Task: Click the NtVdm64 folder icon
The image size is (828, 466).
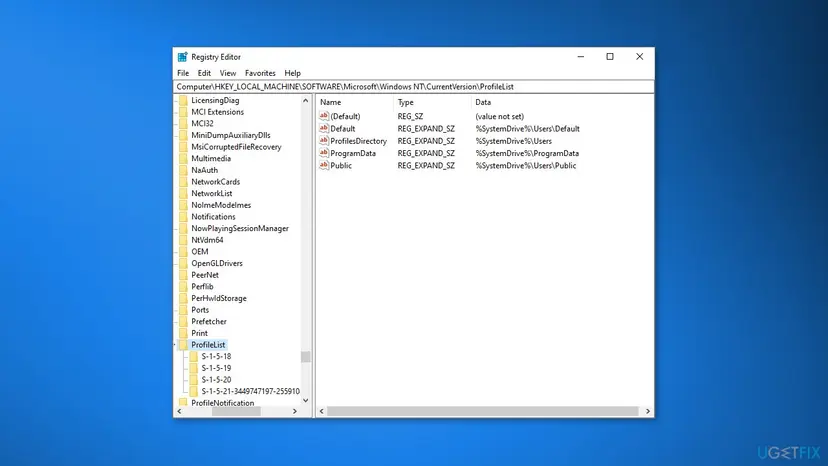Action: pos(183,240)
